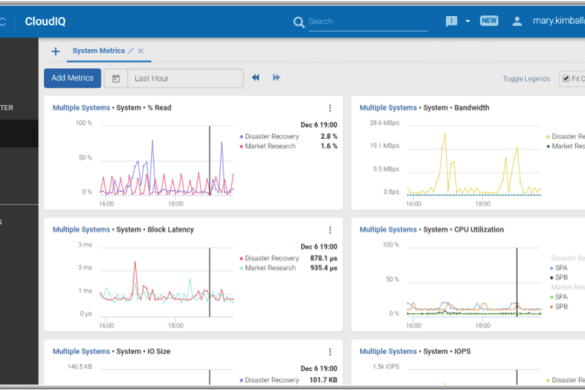Expand the dropdown arrow next to feedback icon

pyautogui.click(x=467, y=21)
